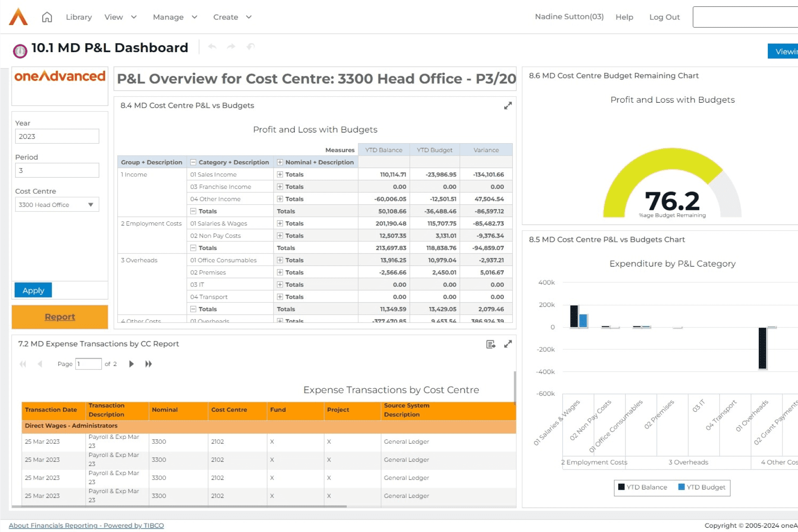Click the Page number input field

(x=88, y=363)
